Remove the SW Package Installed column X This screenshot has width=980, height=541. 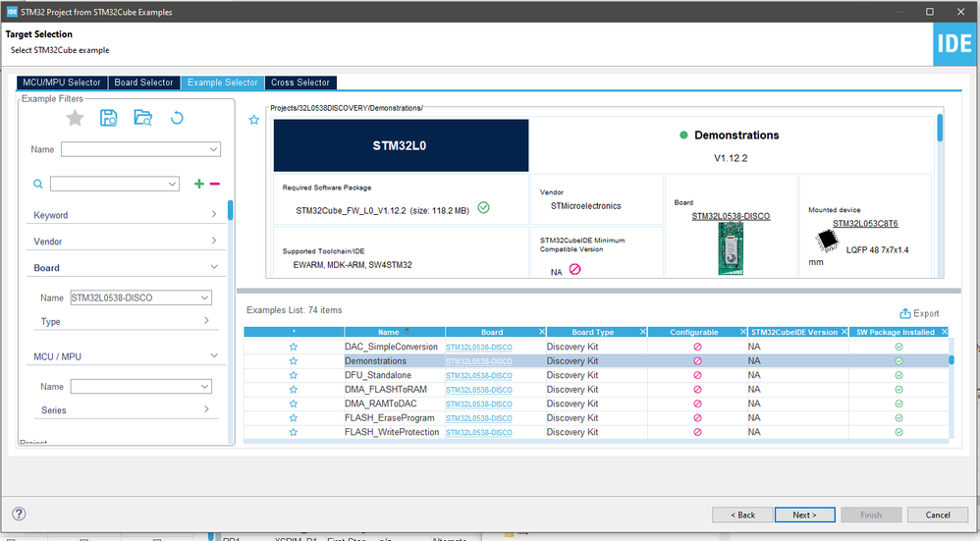coord(945,332)
